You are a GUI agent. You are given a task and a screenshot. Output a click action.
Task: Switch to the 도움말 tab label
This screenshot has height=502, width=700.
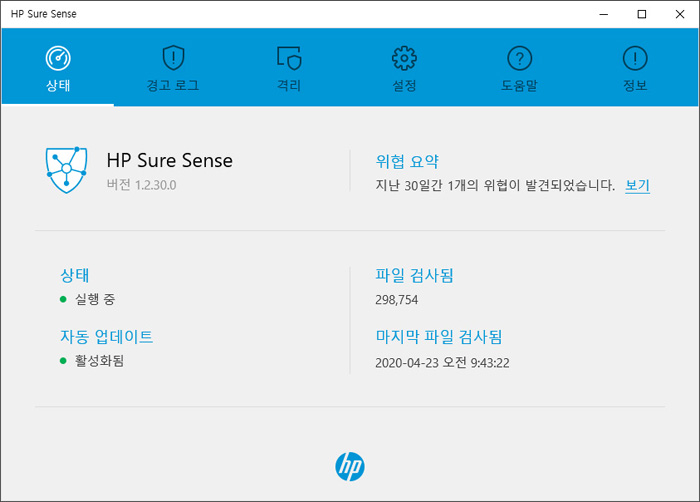[519, 85]
